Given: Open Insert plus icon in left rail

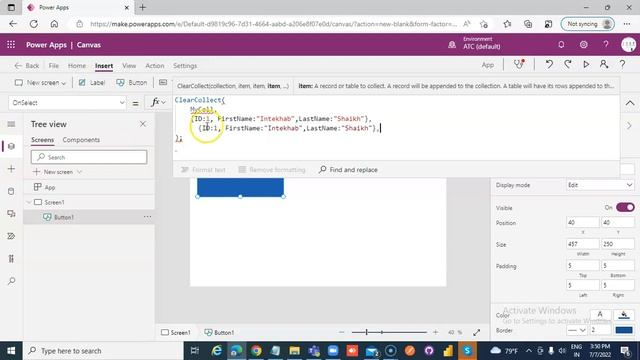Looking at the screenshot, I should (x=11, y=169).
